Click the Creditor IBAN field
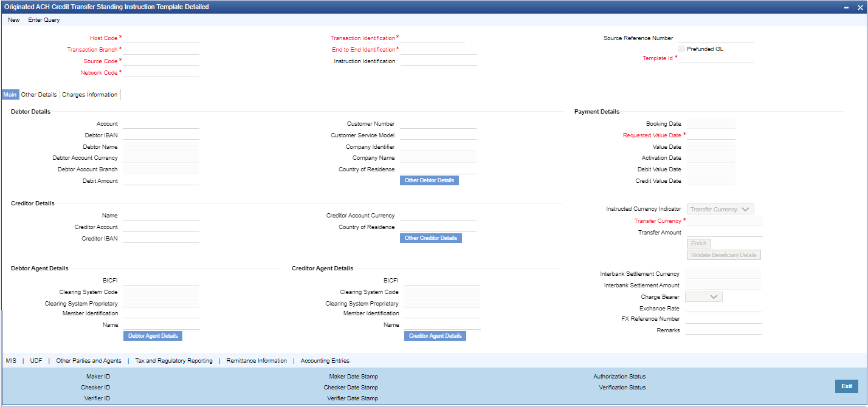This screenshot has height=407, width=868. [161, 239]
